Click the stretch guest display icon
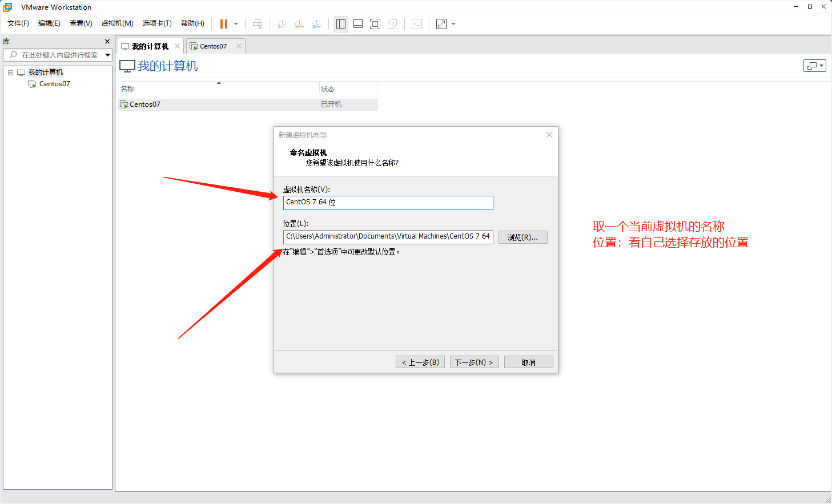 click(x=441, y=24)
